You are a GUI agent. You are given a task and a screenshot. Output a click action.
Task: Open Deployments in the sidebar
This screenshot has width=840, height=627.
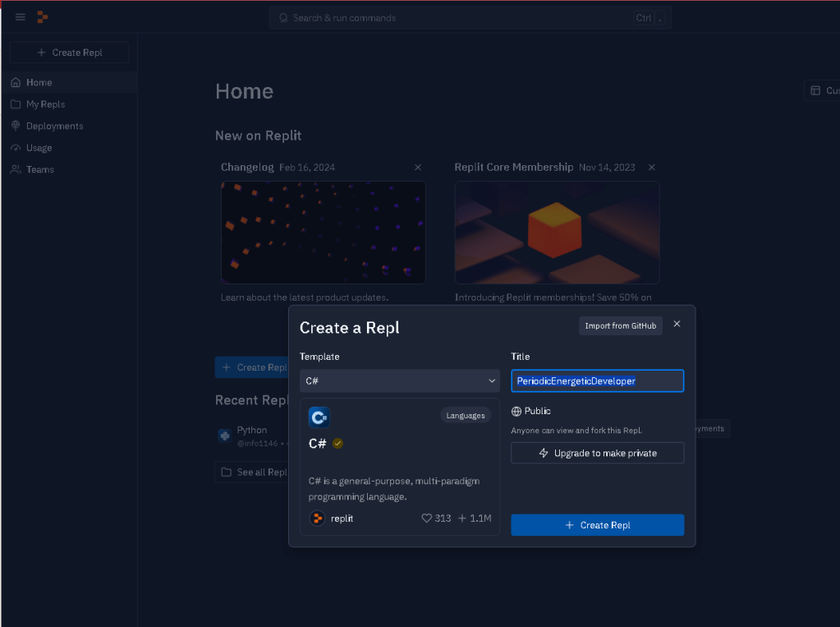click(x=69, y=126)
